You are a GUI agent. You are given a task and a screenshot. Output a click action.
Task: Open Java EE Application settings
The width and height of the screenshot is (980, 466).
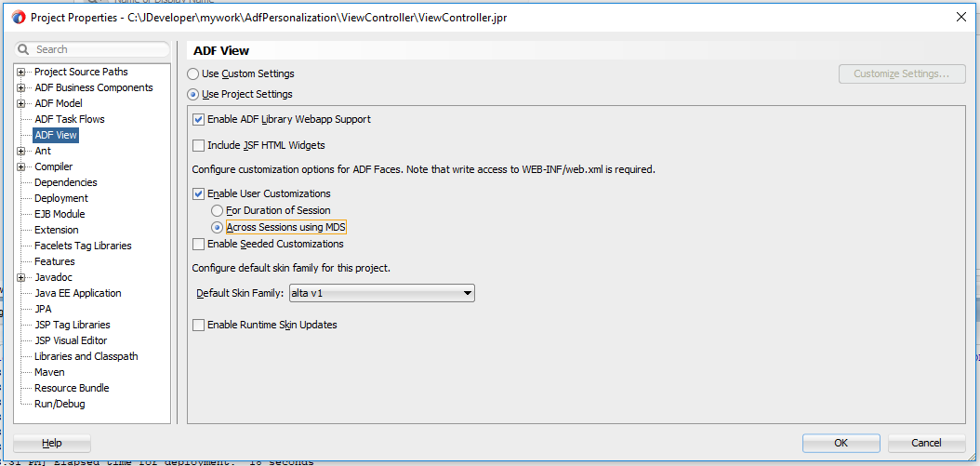(x=77, y=293)
